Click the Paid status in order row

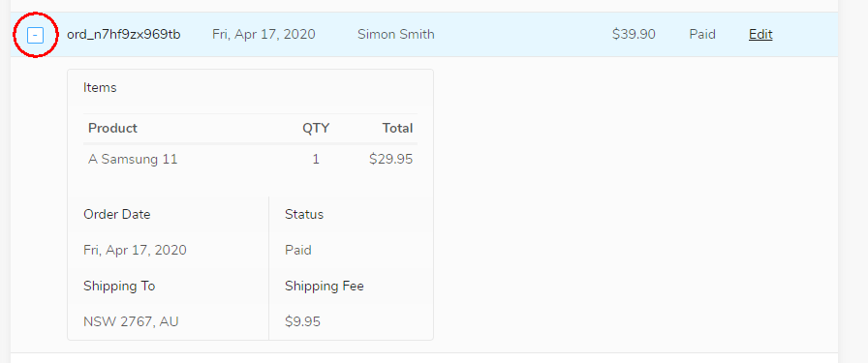coord(702,34)
